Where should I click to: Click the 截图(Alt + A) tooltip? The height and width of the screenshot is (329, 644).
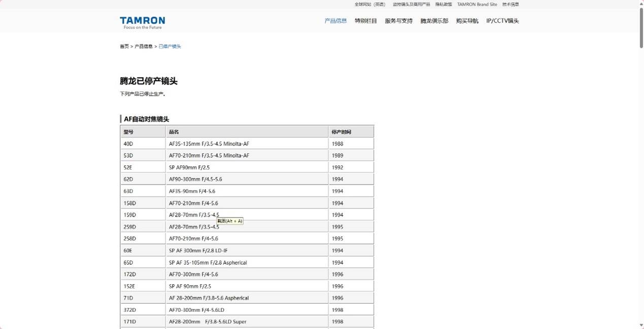point(230,221)
